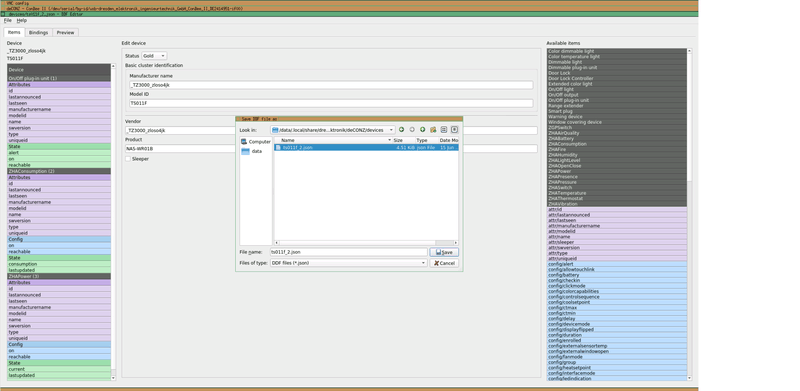
Task: Open the Status Gold dropdown
Action: pos(154,56)
